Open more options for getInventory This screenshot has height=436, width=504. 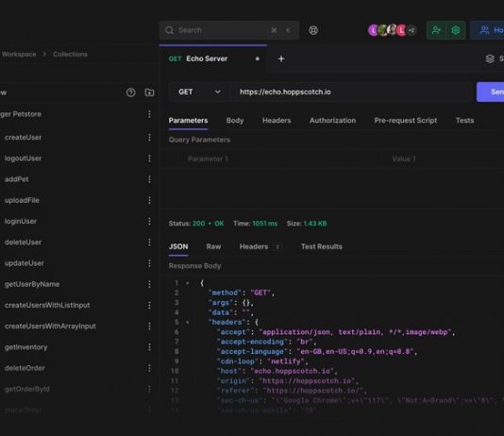[149, 347]
